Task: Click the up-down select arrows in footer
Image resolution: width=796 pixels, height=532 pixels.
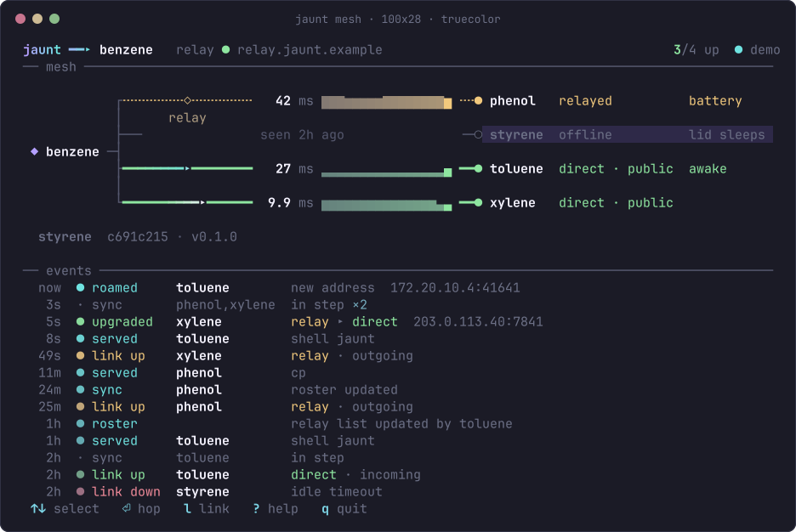Action: pos(38,508)
